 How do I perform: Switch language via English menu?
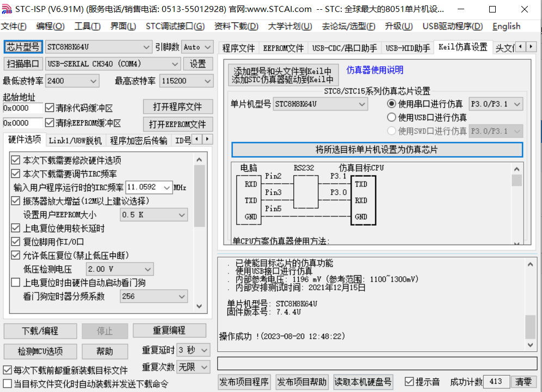tap(506, 26)
